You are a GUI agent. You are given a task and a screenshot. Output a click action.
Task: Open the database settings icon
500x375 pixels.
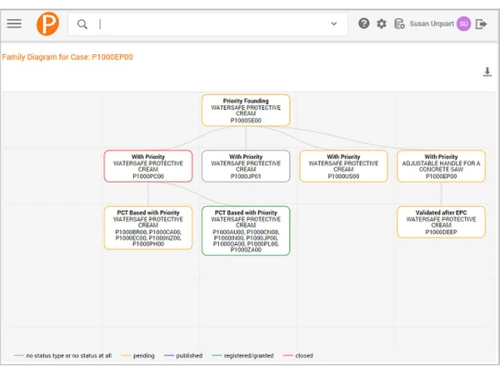point(399,24)
